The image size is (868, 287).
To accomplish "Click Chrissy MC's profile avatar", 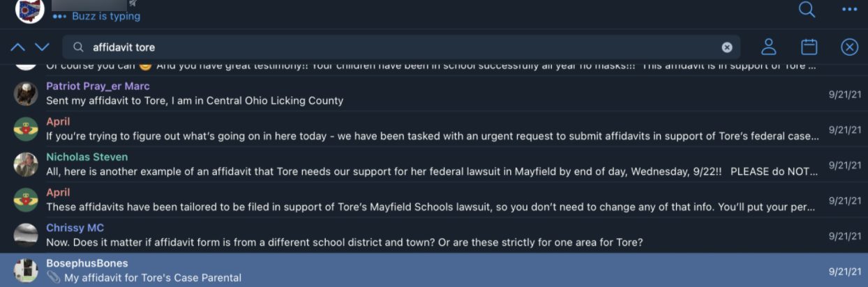I will (x=26, y=235).
